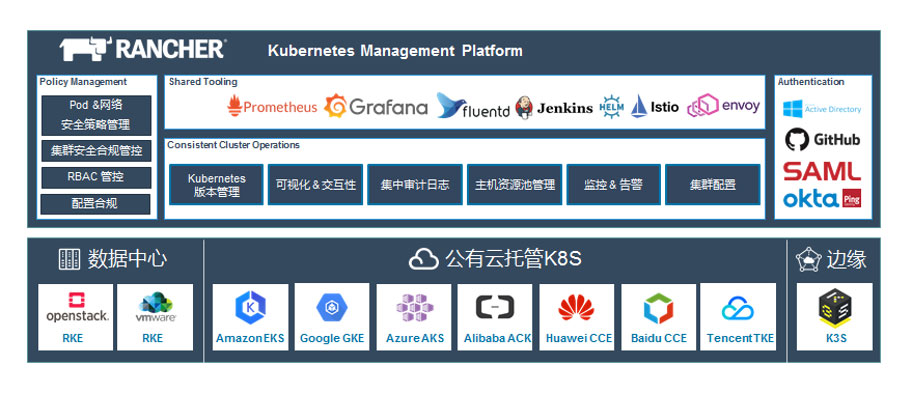Click the edge network icon beside 边缘
The image size is (912, 394).
(808, 260)
